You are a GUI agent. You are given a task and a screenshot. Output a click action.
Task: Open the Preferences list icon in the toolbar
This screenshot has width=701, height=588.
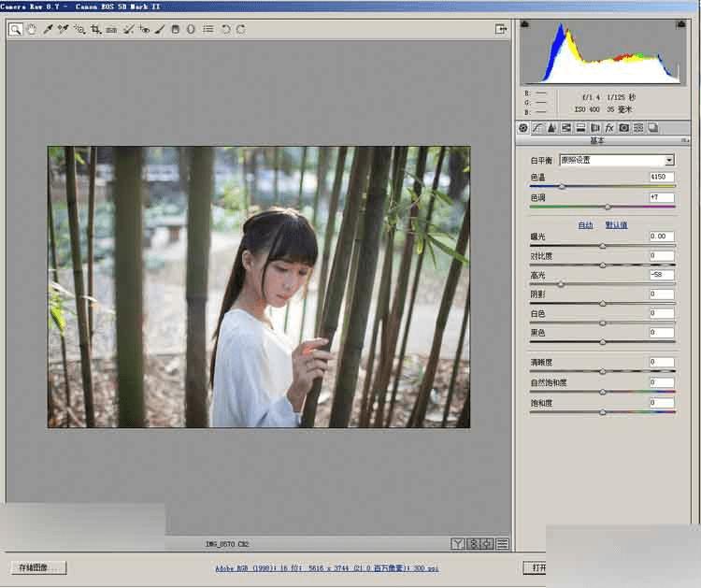tap(207, 29)
